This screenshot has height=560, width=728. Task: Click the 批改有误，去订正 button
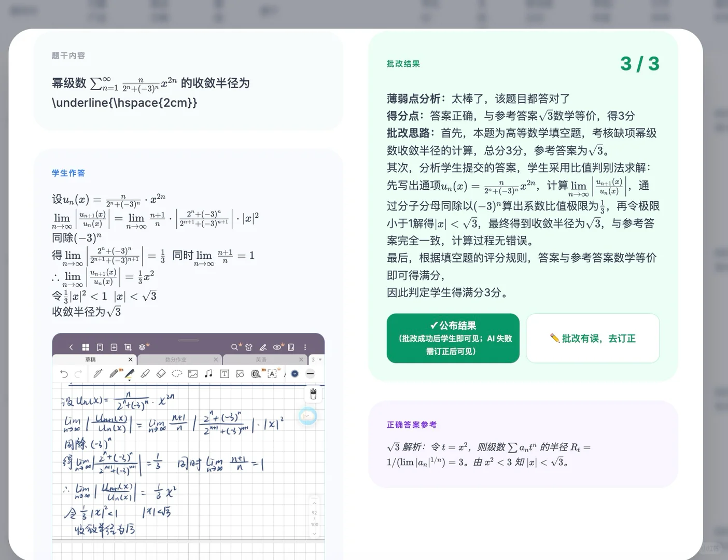(x=593, y=338)
